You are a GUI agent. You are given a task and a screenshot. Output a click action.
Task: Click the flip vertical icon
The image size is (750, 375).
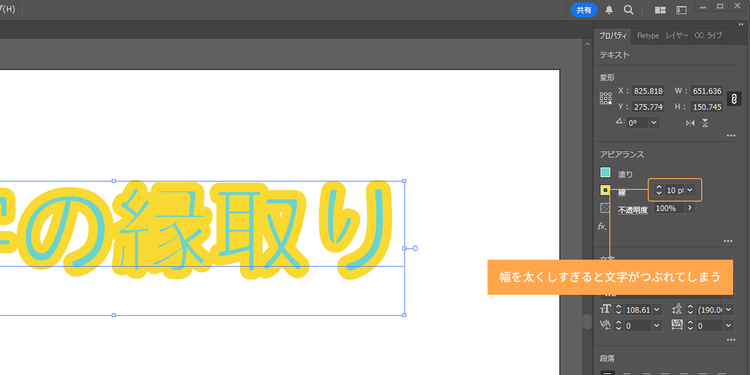[x=705, y=123]
